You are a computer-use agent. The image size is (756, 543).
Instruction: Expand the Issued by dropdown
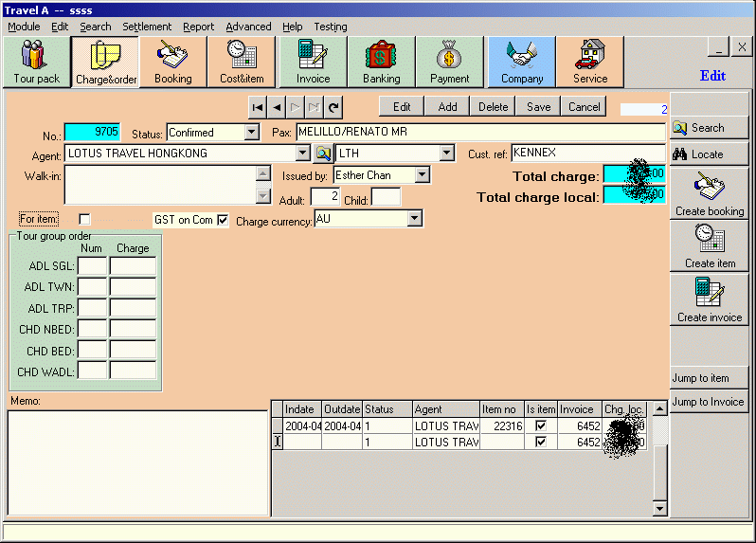point(422,175)
